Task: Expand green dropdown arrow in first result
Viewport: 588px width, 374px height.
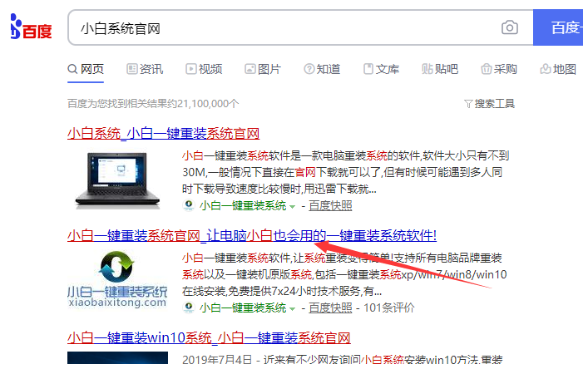Action: (x=293, y=206)
